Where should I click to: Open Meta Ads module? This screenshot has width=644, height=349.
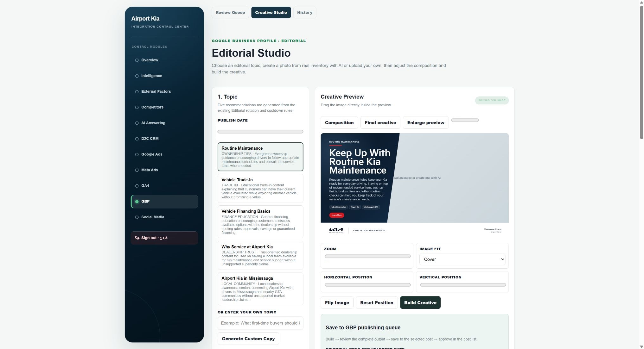(x=164, y=170)
